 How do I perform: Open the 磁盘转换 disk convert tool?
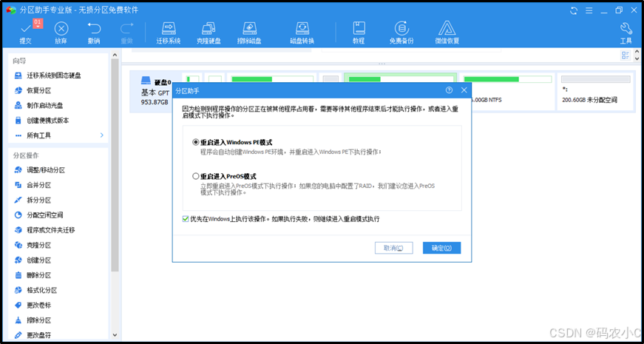coord(302,32)
